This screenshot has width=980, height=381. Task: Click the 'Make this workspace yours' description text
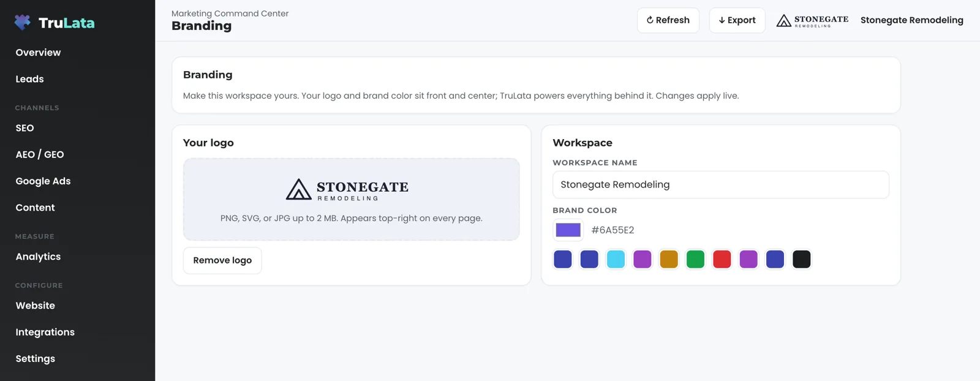(461, 96)
